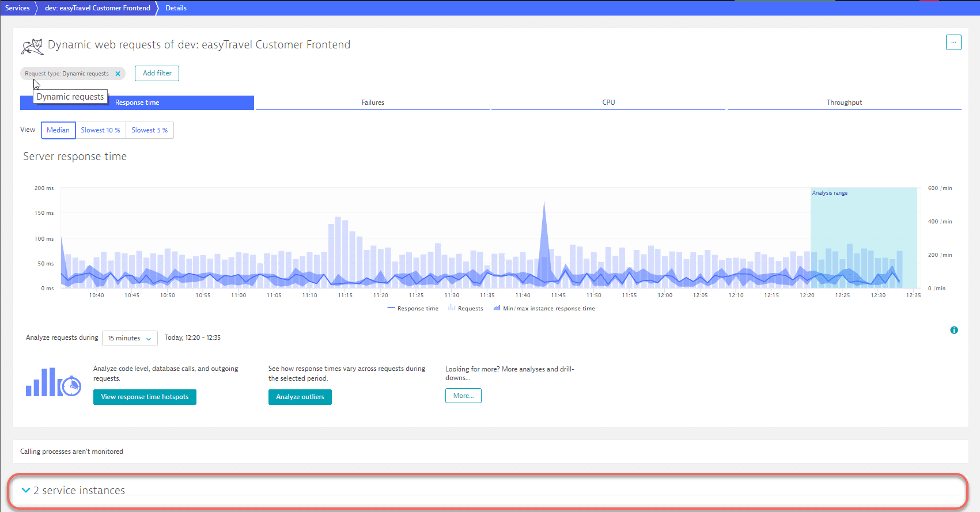Viewport: 980px width, 512px height.
Task: Select the Slowest 5 % view
Action: (x=150, y=130)
